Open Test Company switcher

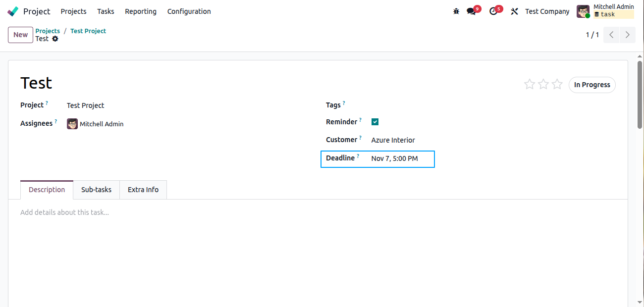tap(547, 11)
